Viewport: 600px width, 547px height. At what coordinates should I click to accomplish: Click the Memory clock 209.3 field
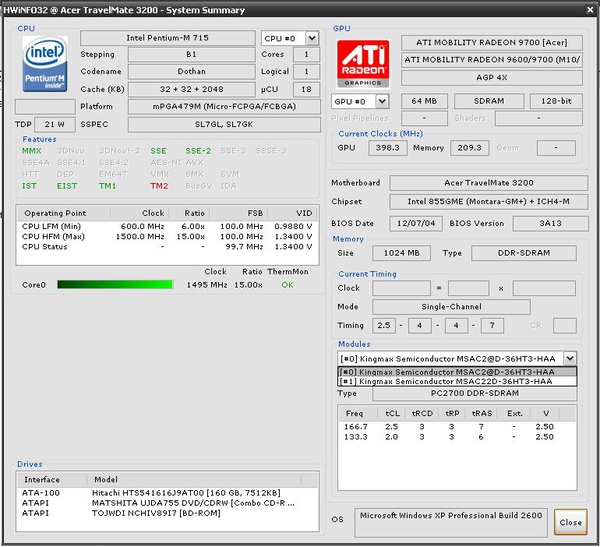click(470, 148)
